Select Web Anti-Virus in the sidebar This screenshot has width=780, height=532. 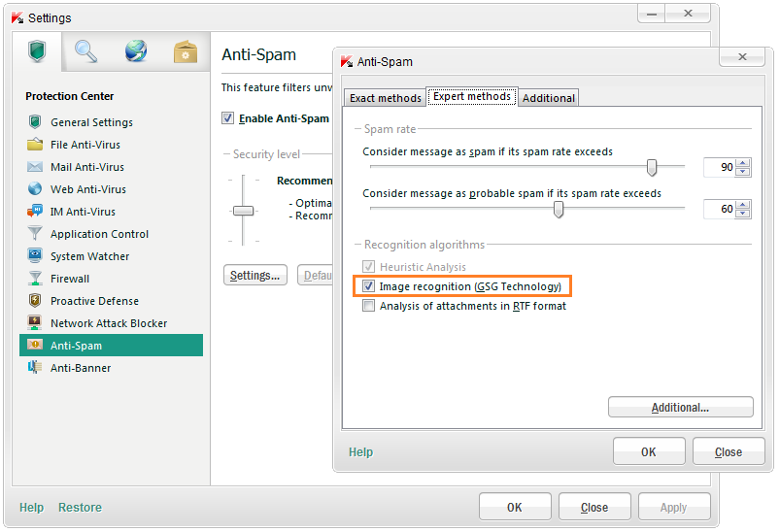tap(88, 189)
